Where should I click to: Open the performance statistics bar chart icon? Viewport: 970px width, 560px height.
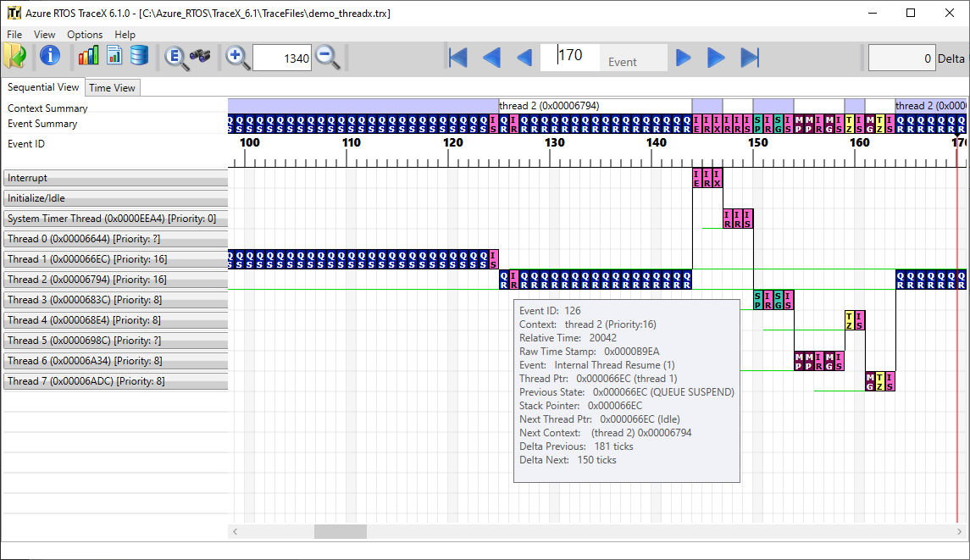coord(88,56)
